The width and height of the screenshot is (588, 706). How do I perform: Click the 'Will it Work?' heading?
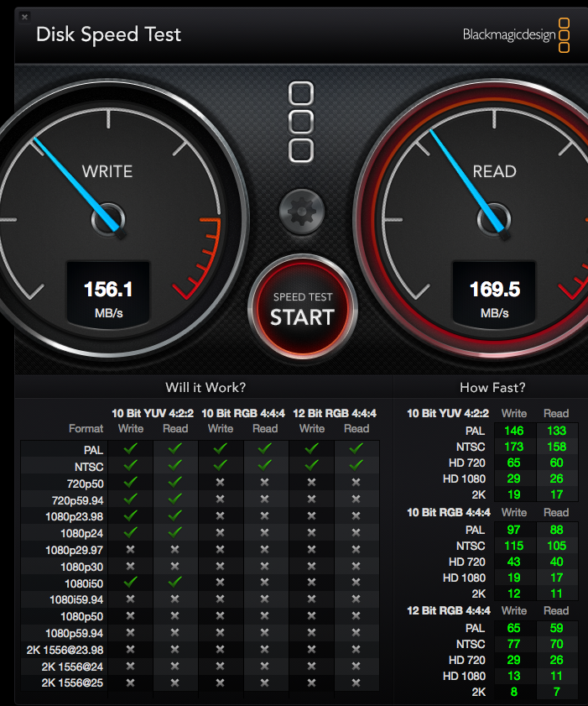pyautogui.click(x=206, y=387)
